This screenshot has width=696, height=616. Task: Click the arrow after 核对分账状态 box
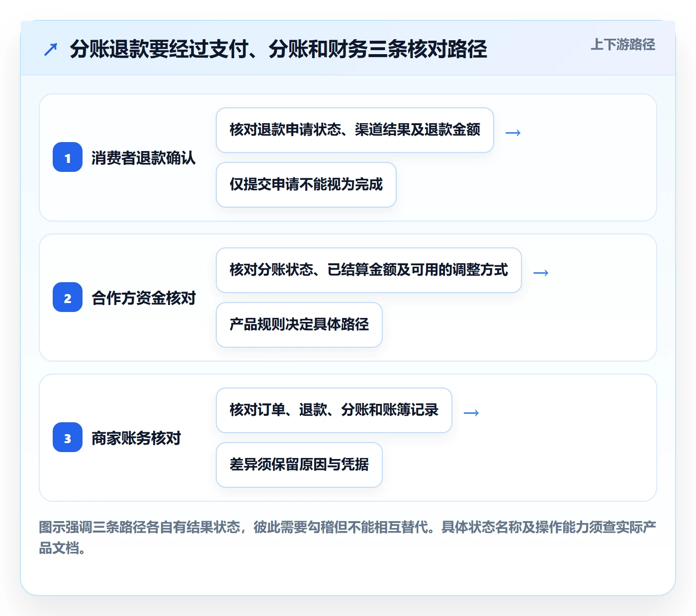[x=541, y=273]
